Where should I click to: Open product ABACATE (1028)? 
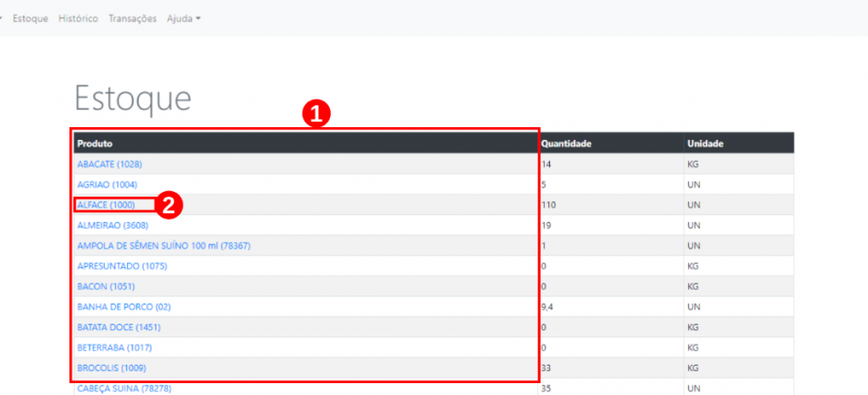111,164
